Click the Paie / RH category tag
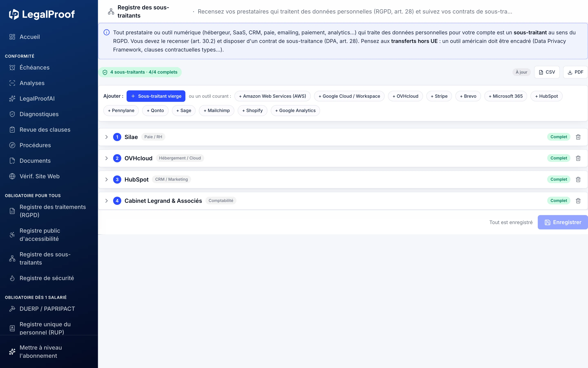The image size is (588, 368). (153, 137)
